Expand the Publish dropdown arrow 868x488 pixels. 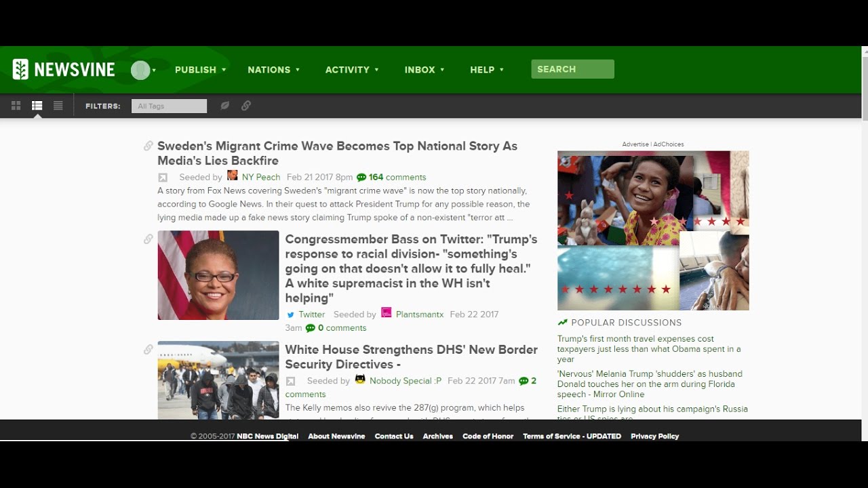[x=224, y=70]
